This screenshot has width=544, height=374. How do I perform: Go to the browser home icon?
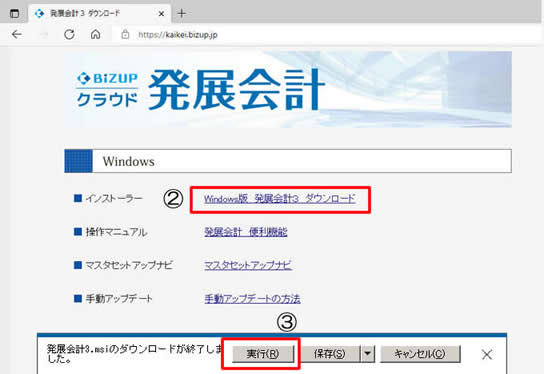pyautogui.click(x=95, y=34)
